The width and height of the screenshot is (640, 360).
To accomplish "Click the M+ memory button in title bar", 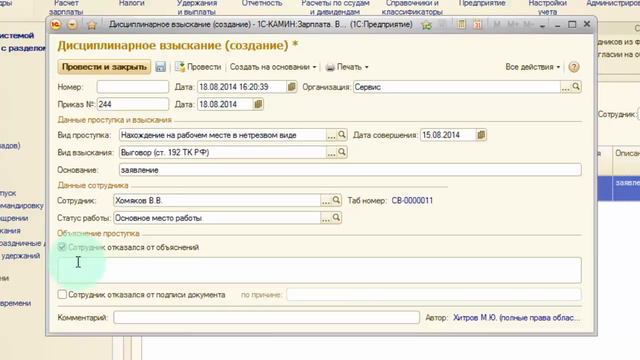I will click(x=512, y=25).
